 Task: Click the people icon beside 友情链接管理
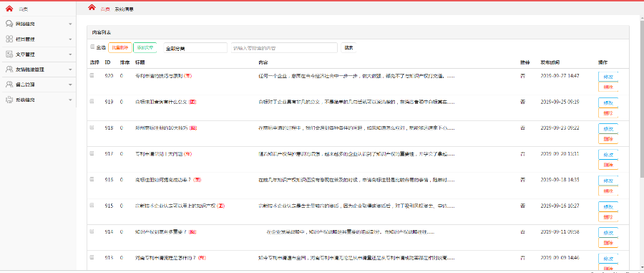point(9,69)
